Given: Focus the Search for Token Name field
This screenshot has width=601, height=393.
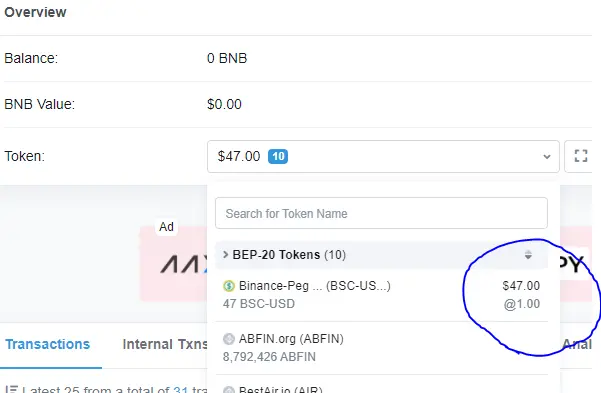Looking at the screenshot, I should pos(381,213).
